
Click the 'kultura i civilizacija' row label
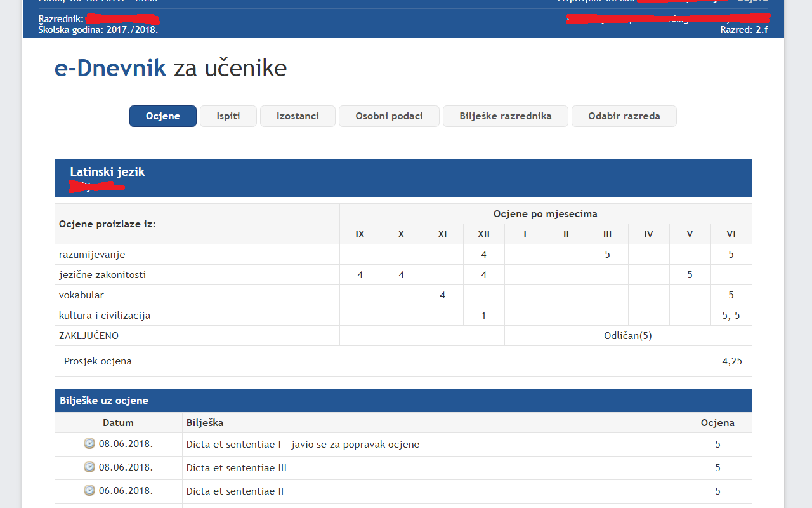105,315
